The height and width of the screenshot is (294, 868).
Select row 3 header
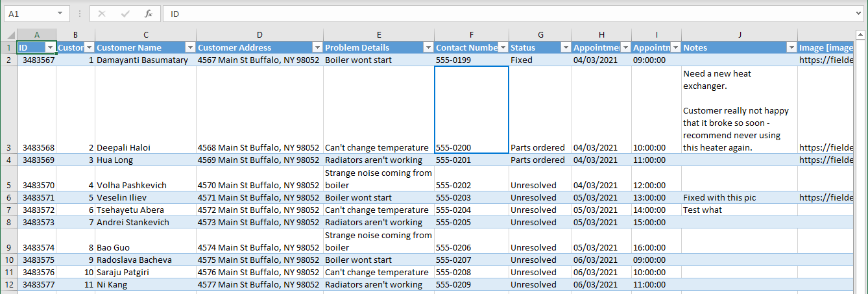coord(8,110)
